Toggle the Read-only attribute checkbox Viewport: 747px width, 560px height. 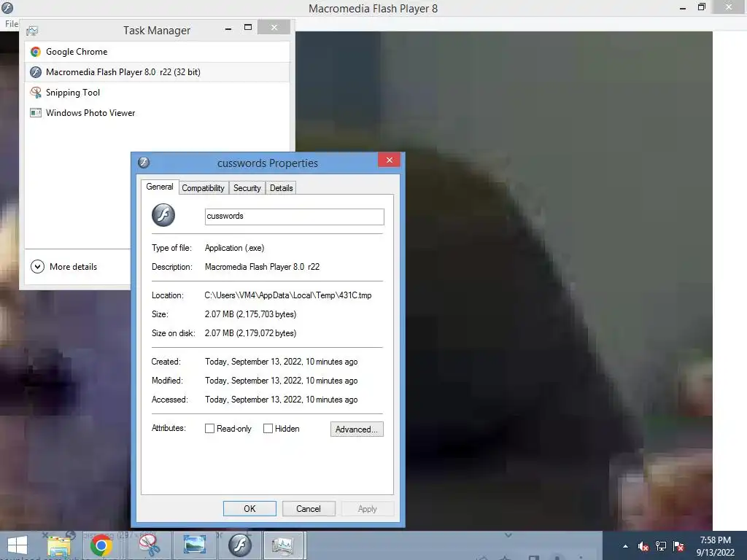click(x=209, y=429)
